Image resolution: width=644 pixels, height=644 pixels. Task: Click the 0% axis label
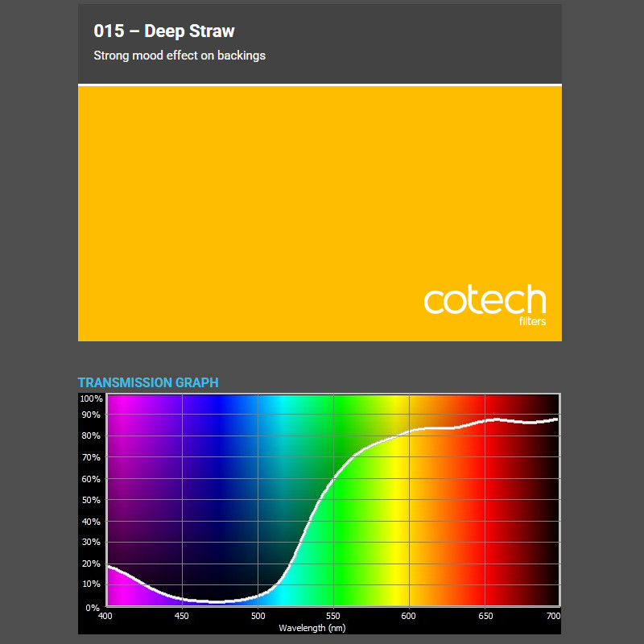click(93, 606)
